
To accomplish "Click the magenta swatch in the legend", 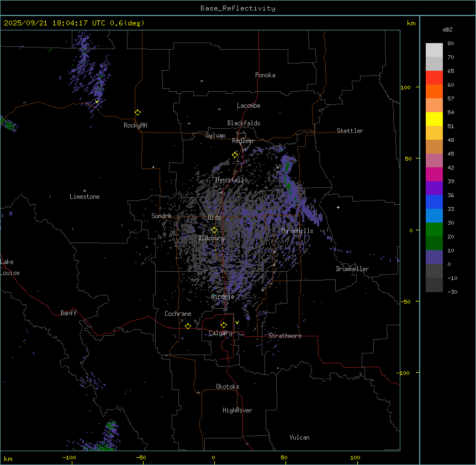I will (x=434, y=174).
